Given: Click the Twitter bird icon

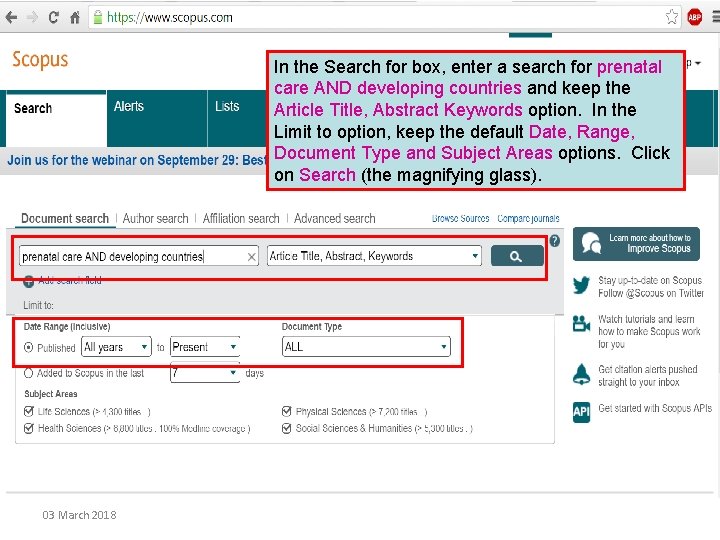Looking at the screenshot, I should click(x=581, y=285).
